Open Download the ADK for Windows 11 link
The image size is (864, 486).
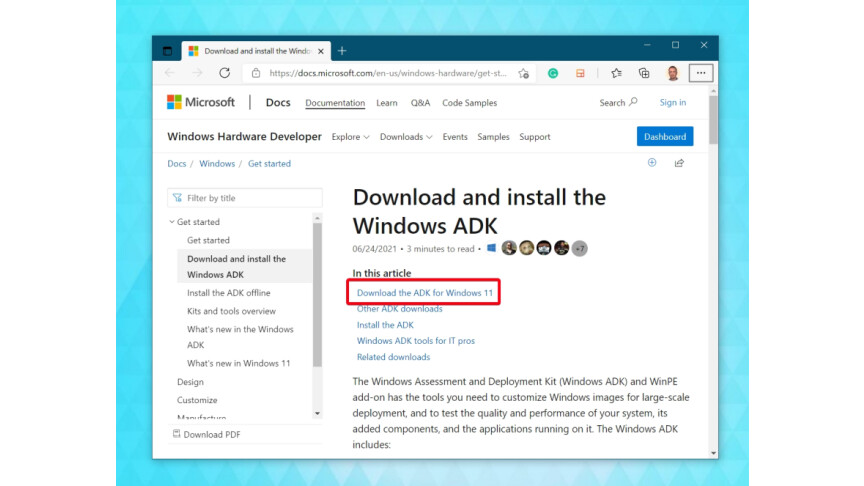pos(425,293)
